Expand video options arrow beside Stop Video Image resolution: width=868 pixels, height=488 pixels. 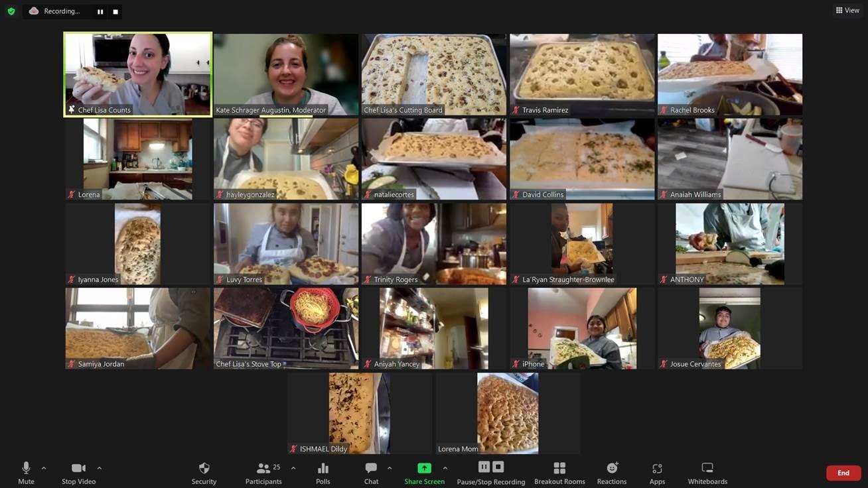[100, 468]
